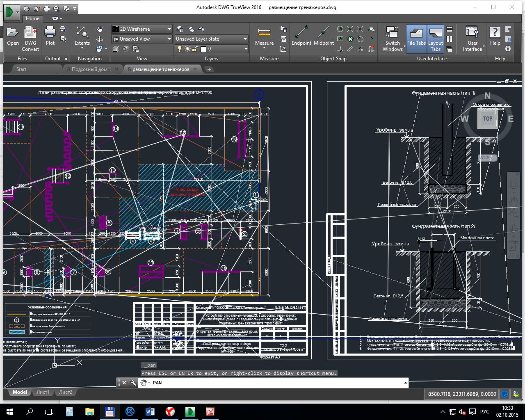Open Batch Plot small icon in Output panel

(63, 29)
